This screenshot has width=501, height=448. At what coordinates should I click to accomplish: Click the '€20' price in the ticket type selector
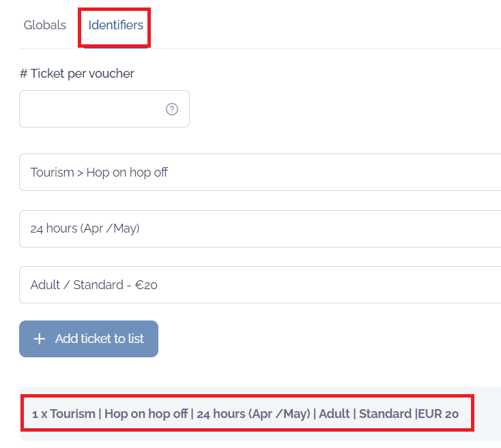(146, 285)
